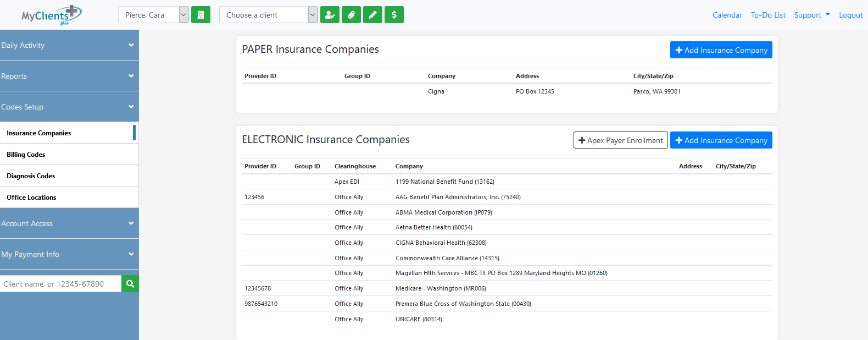The height and width of the screenshot is (340, 868).
Task: Open the Pierce, Cara provider dropdown
Action: click(x=153, y=15)
